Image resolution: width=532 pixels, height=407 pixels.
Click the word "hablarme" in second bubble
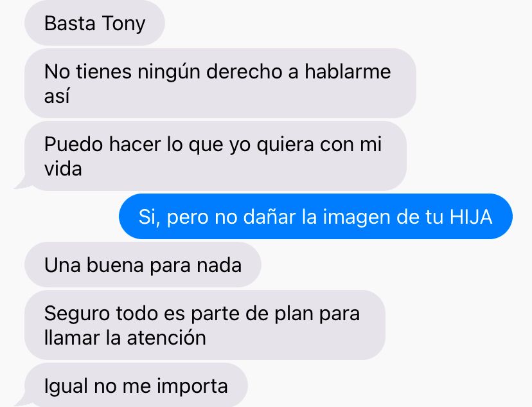[x=348, y=71]
